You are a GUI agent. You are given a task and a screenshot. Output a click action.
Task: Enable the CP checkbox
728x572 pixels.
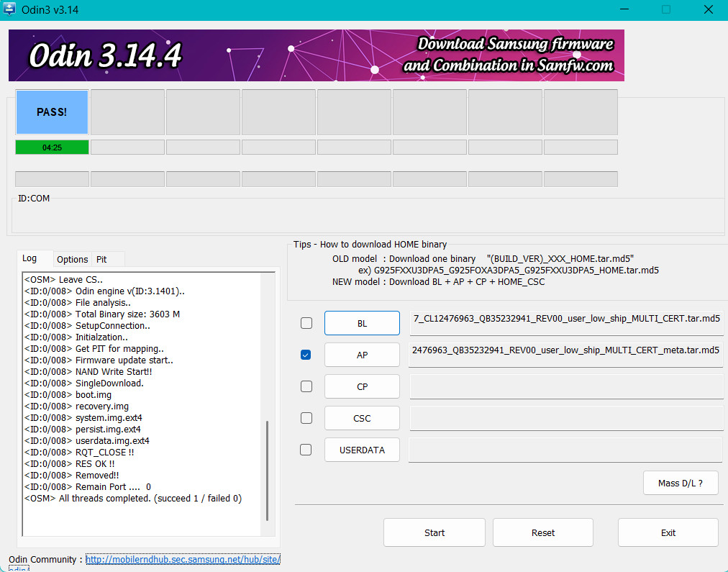click(x=306, y=386)
